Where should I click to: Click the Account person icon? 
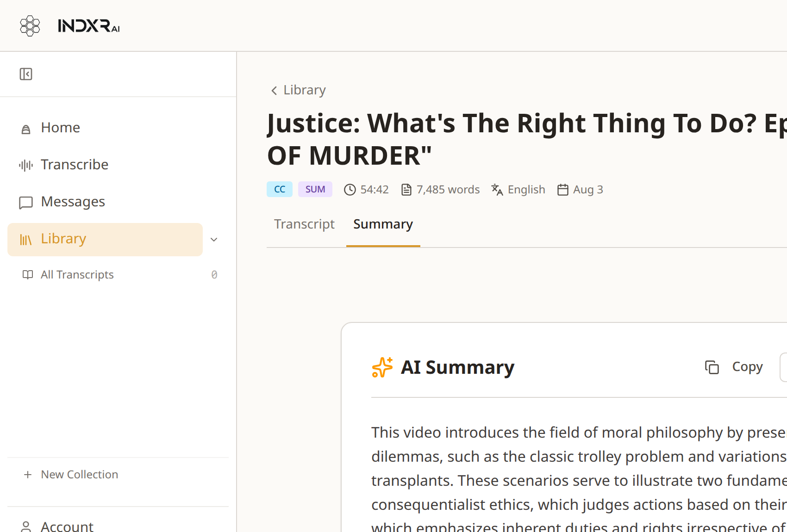coord(26,526)
